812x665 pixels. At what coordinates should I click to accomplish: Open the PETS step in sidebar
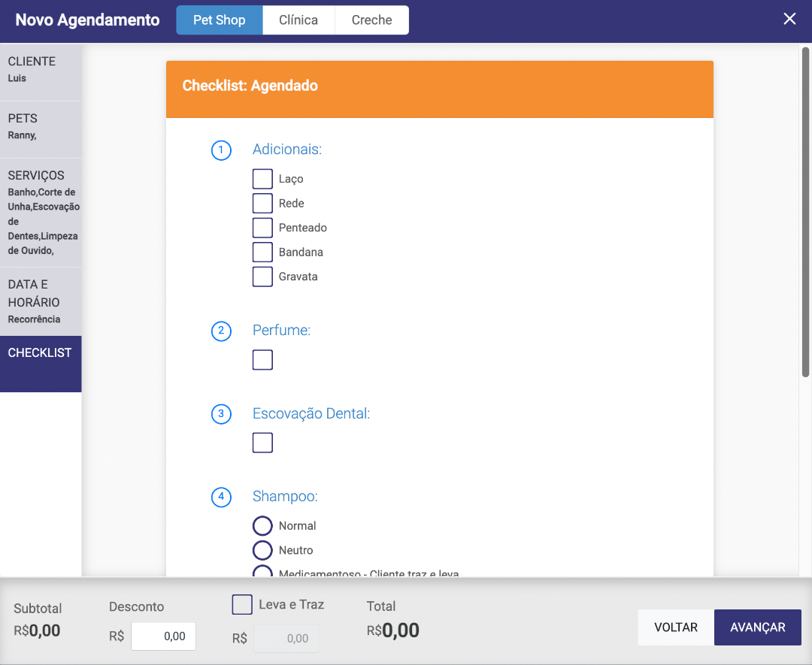(41, 129)
